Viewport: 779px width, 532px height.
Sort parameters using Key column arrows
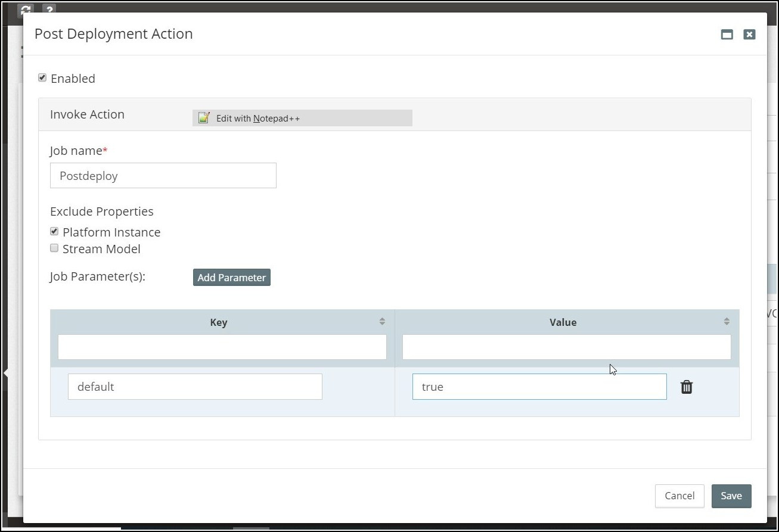click(x=382, y=322)
